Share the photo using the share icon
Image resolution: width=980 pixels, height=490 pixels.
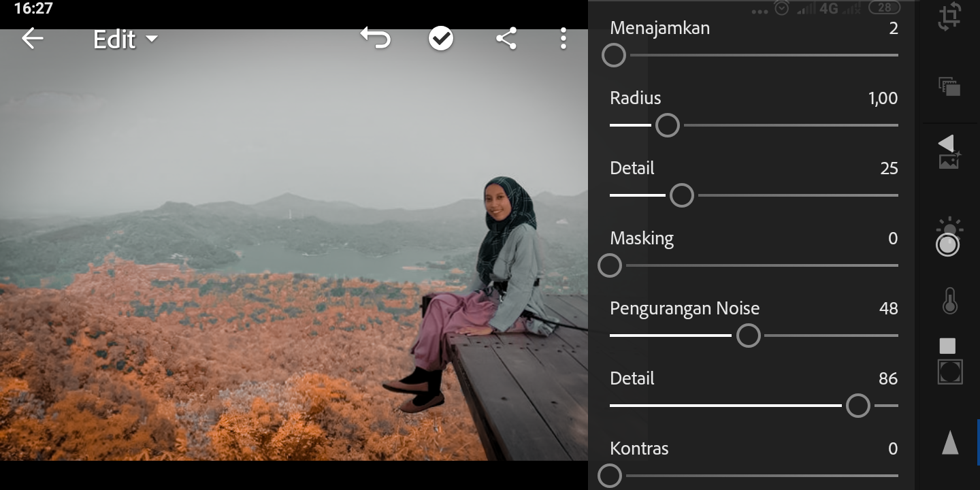[x=506, y=39]
